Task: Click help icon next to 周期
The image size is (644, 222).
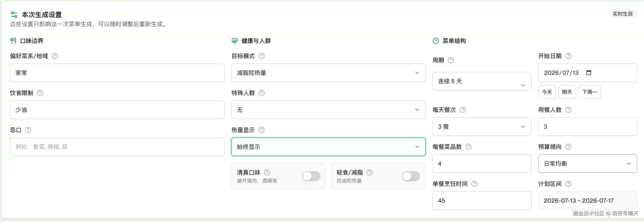Action: tap(450, 60)
